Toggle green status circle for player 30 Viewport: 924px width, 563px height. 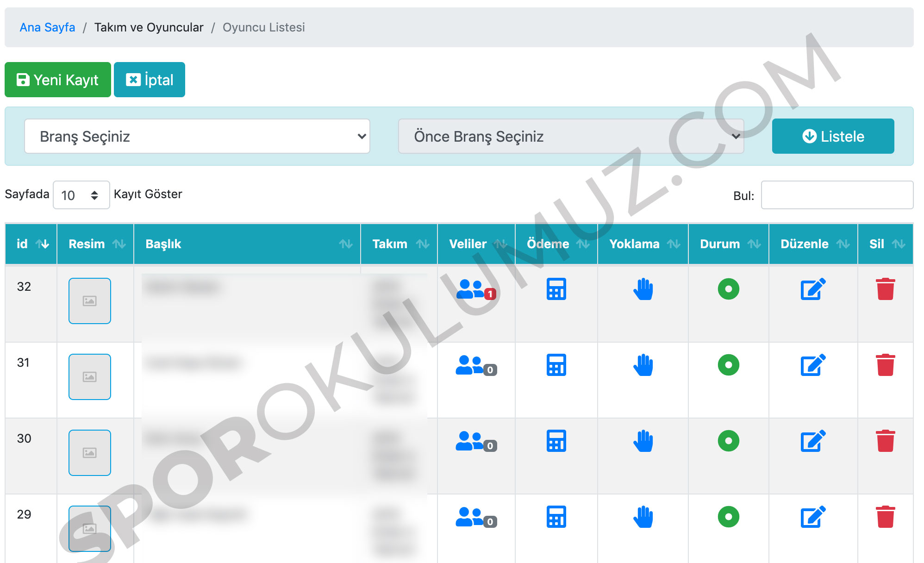pos(728,441)
